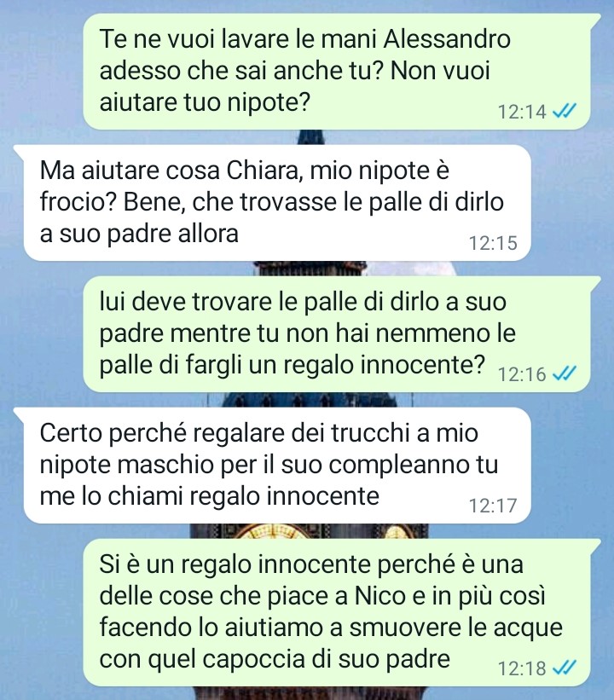Tap the read-receipt ticks next to 12:18
Viewport: 614px width, 700px height.
point(565,667)
